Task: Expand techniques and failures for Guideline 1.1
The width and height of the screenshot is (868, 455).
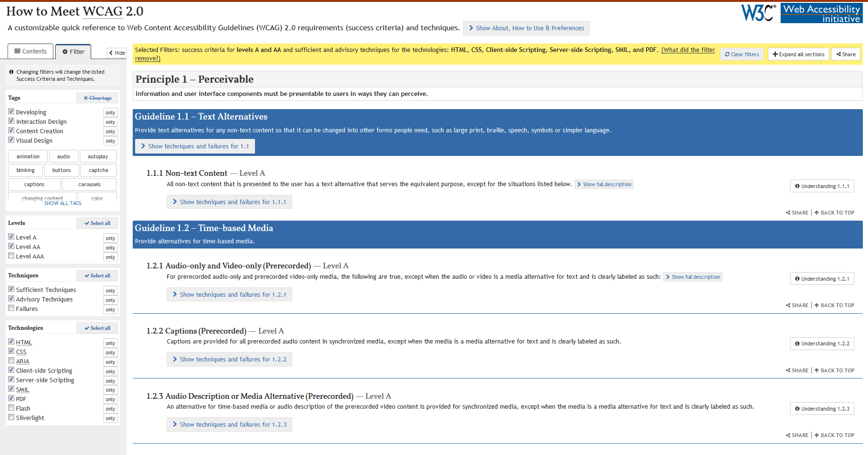Action: pyautogui.click(x=195, y=146)
